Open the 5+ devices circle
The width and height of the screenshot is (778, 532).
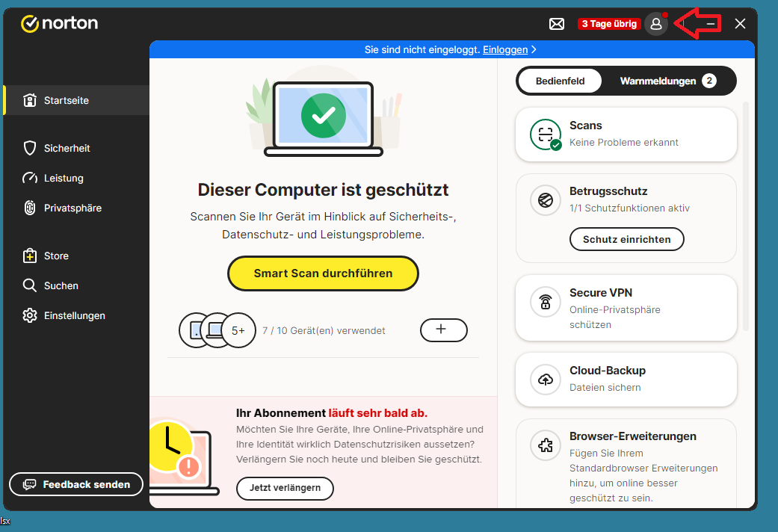(x=238, y=330)
